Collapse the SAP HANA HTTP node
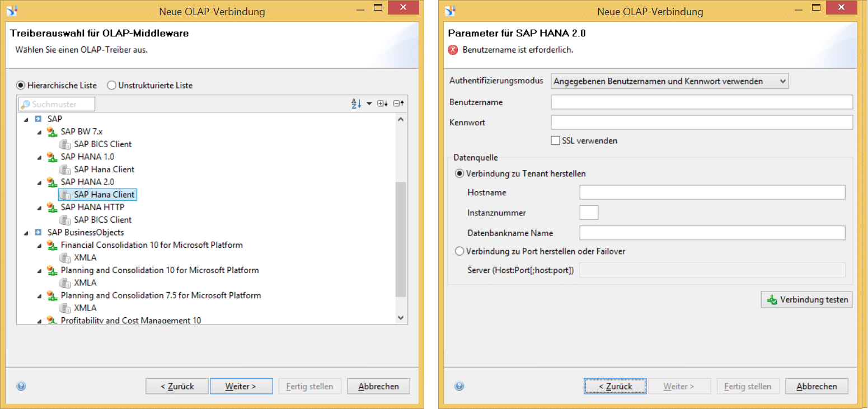The height and width of the screenshot is (409, 868). pyautogui.click(x=39, y=208)
